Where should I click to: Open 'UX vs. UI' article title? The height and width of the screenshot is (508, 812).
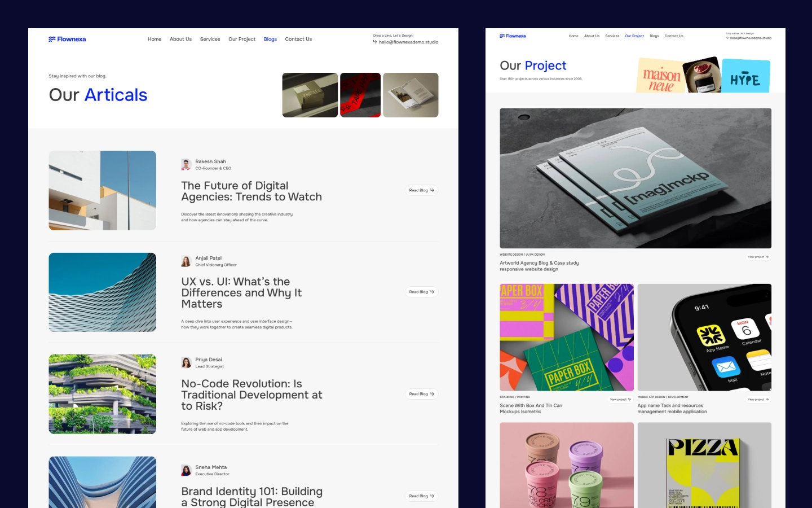coord(241,293)
